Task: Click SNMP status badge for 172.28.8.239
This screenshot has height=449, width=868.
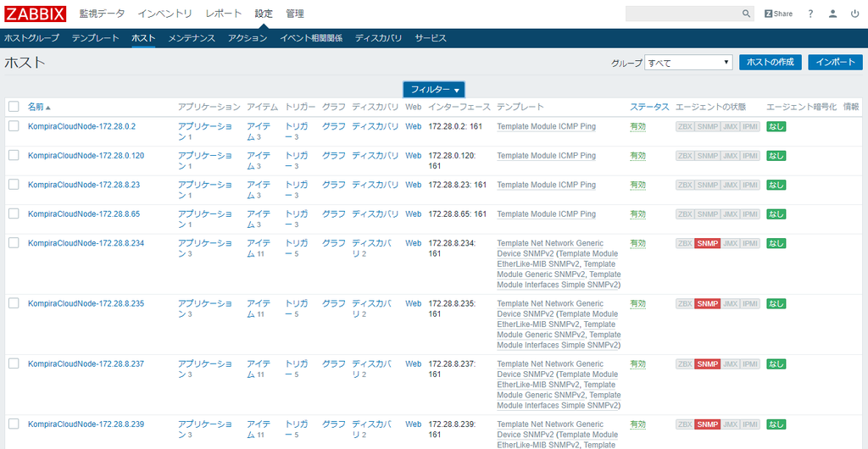Action: tap(708, 424)
